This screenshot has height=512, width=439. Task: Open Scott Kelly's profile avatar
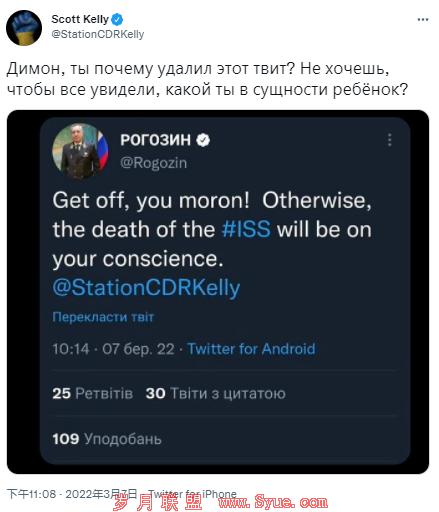coord(24,28)
